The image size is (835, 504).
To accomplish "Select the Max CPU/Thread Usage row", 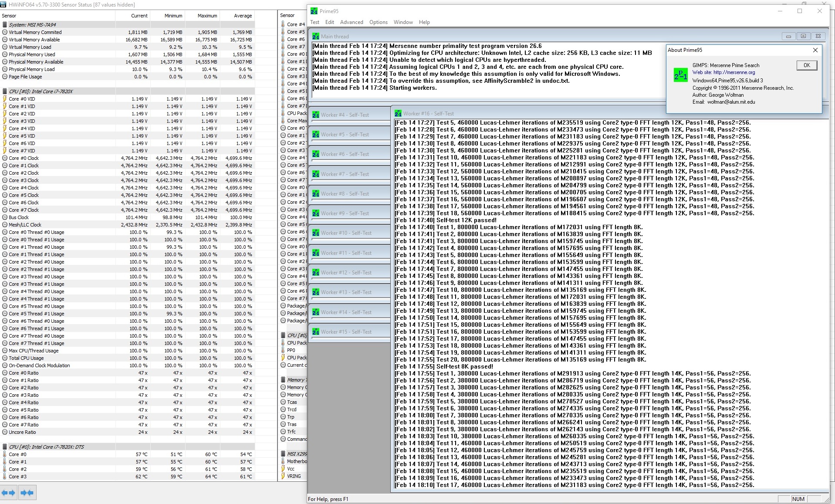I will click(127, 351).
